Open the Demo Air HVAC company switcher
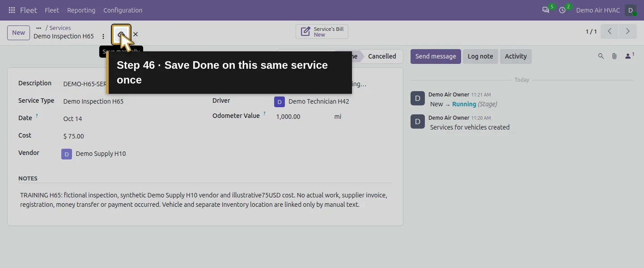The height and width of the screenshot is (268, 644). [x=598, y=10]
